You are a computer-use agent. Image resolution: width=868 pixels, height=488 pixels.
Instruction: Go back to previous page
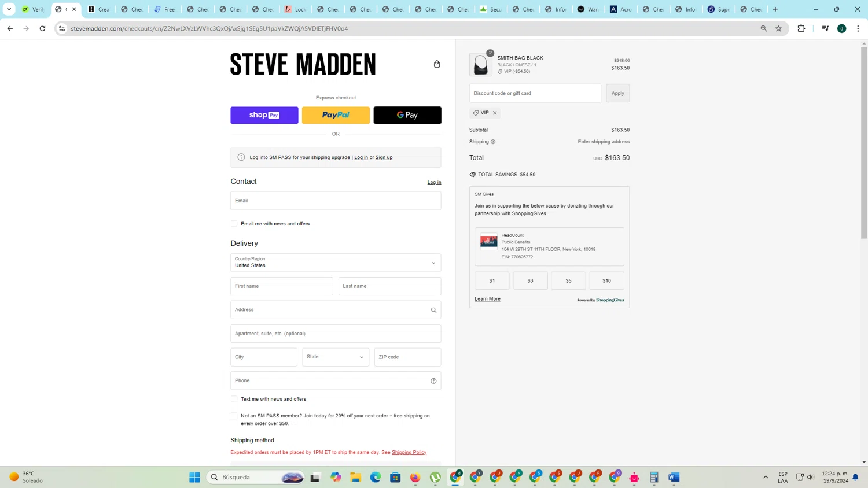(x=10, y=28)
